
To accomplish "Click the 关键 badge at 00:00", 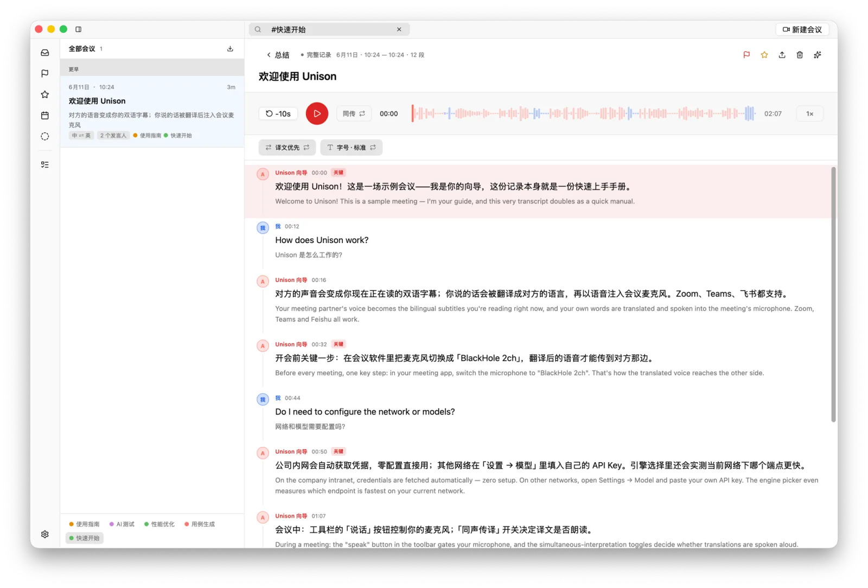I will coord(339,172).
